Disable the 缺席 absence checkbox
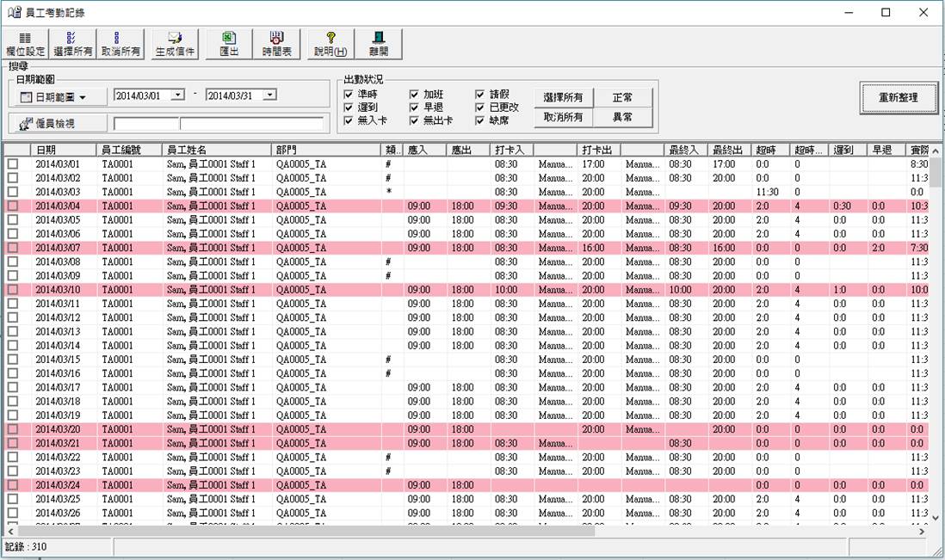The image size is (945, 560). (x=480, y=120)
